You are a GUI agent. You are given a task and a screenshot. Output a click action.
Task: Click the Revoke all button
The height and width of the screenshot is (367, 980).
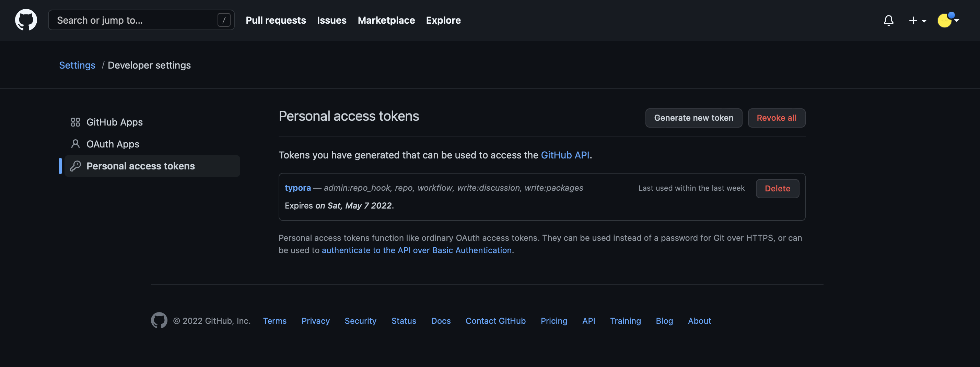(776, 118)
